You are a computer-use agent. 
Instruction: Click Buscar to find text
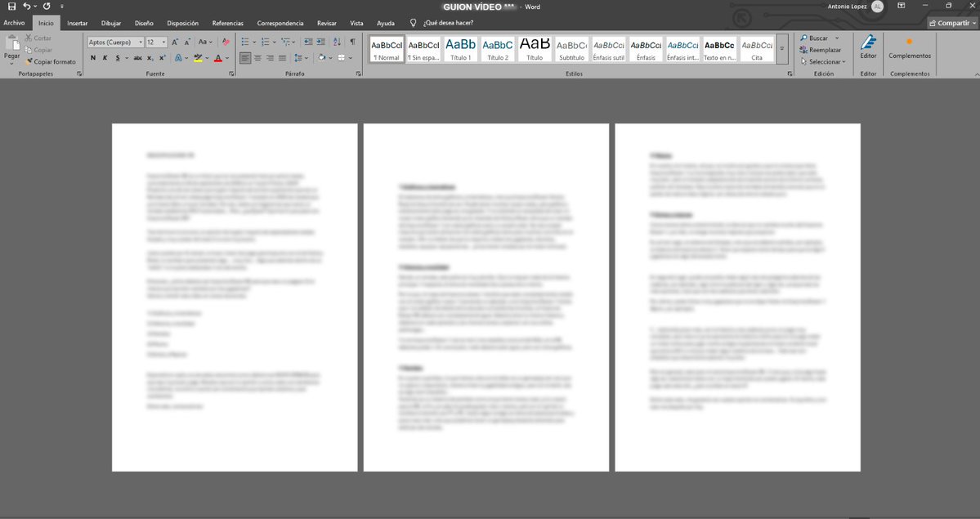814,38
